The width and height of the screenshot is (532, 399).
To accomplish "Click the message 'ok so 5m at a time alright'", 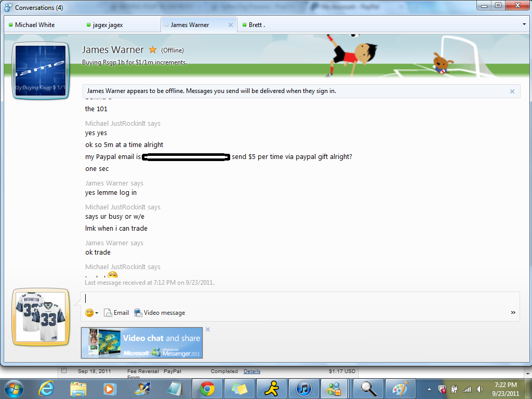I will click(124, 145).
